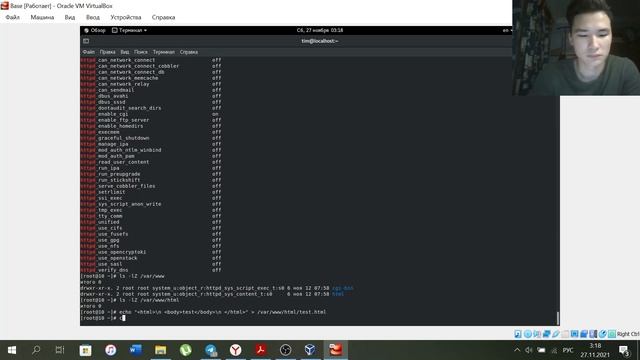640x360 pixels.
Task: Click the VirtualBox hard disk status icon
Action: click(x=518, y=334)
